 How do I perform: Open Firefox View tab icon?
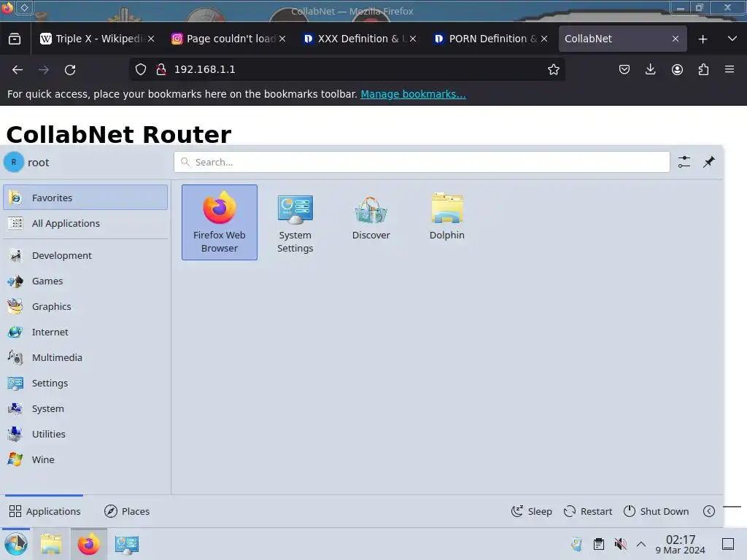coord(15,39)
